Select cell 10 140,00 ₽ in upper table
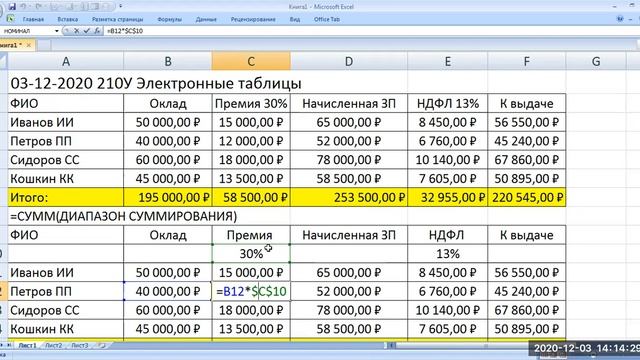 coord(447,160)
